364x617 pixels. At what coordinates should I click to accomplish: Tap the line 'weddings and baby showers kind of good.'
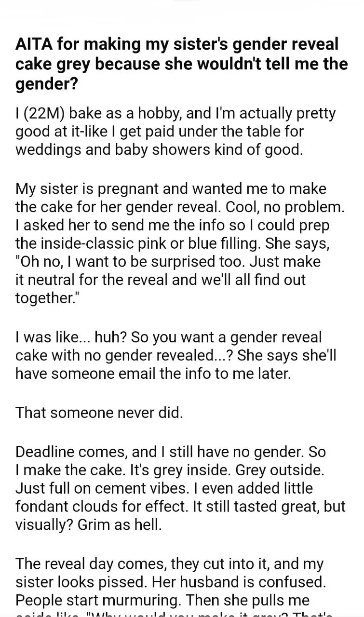pos(159,149)
